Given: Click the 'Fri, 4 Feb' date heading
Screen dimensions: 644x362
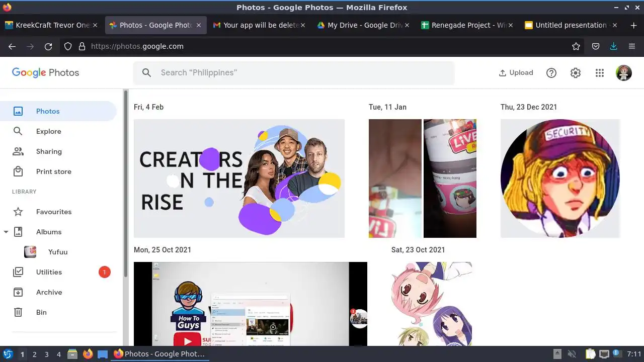Looking at the screenshot, I should (x=148, y=107).
